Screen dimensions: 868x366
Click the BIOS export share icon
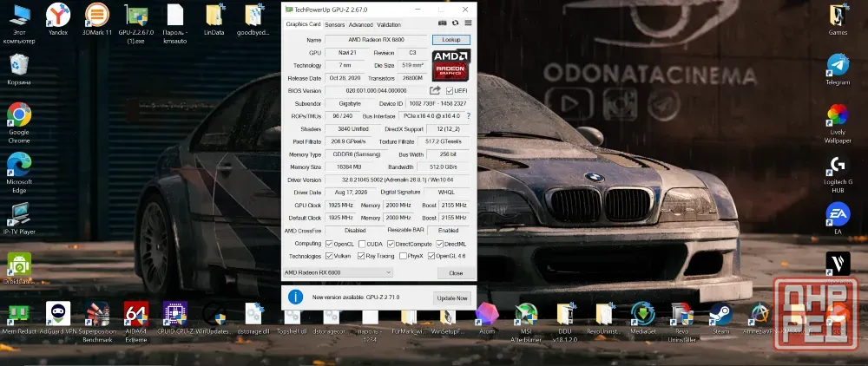(435, 90)
